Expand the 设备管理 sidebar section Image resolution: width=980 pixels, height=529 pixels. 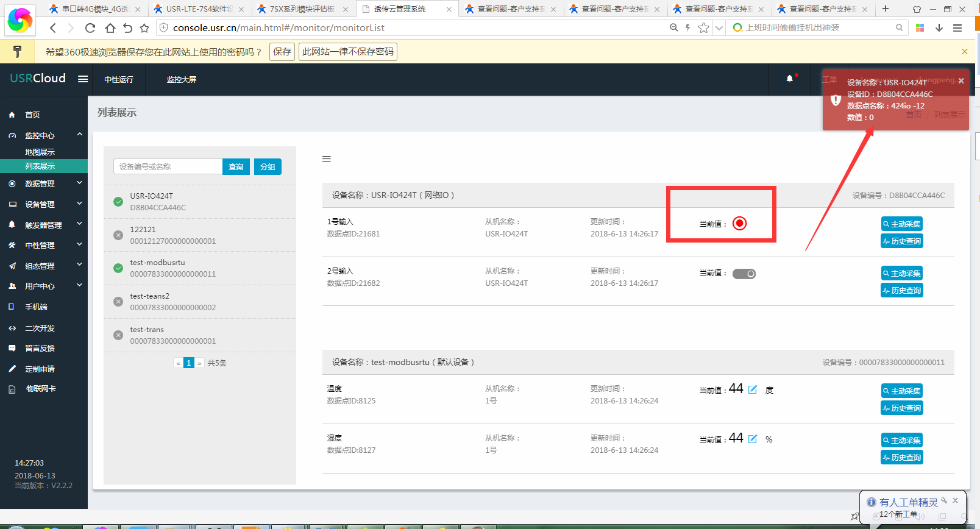(x=79, y=204)
